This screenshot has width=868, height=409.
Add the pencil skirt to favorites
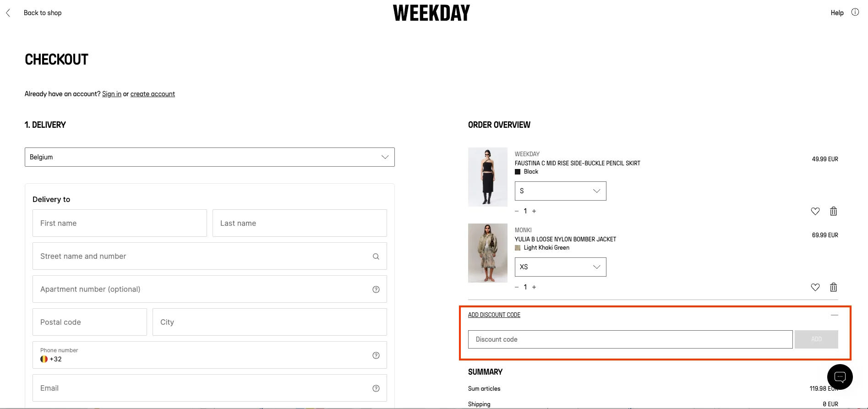815,211
